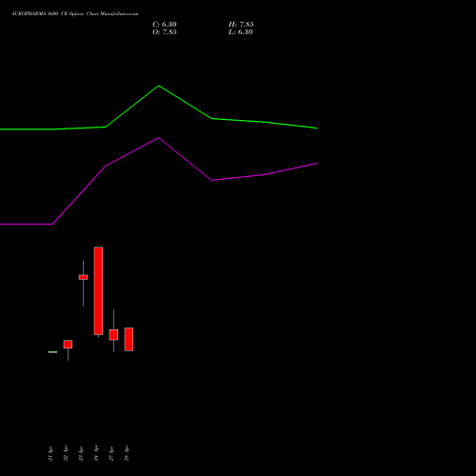Click the AUROPHARMA CE Options chart title
476x476 pixels.
tap(75, 14)
